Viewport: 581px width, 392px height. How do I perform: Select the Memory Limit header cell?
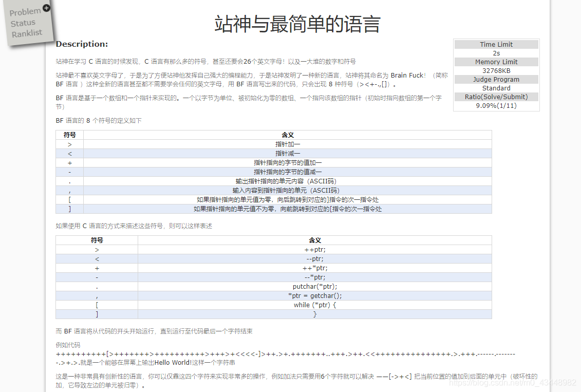pyautogui.click(x=496, y=62)
